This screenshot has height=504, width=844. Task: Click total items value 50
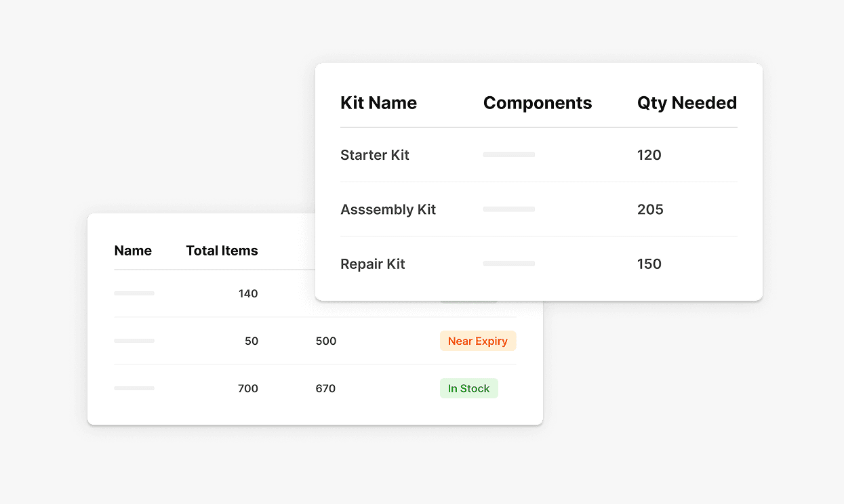(x=252, y=341)
